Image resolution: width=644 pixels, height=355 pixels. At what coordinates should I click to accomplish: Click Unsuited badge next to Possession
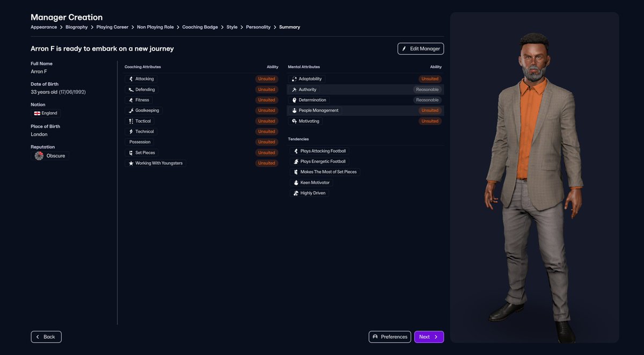[267, 142]
